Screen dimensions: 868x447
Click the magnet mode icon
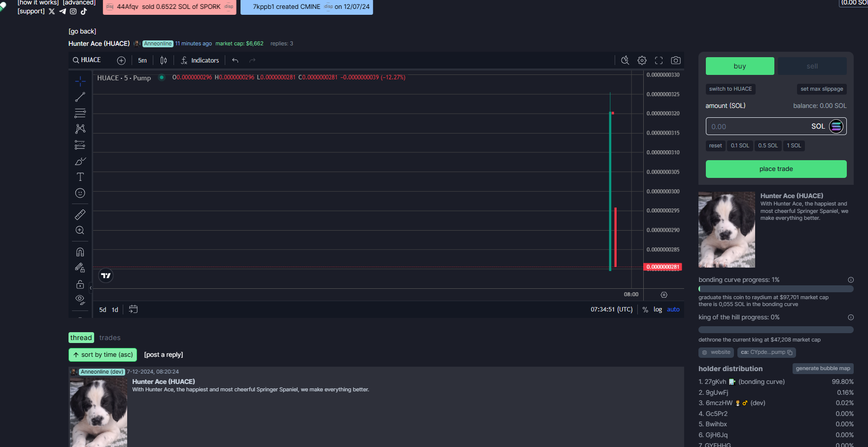pyautogui.click(x=80, y=252)
